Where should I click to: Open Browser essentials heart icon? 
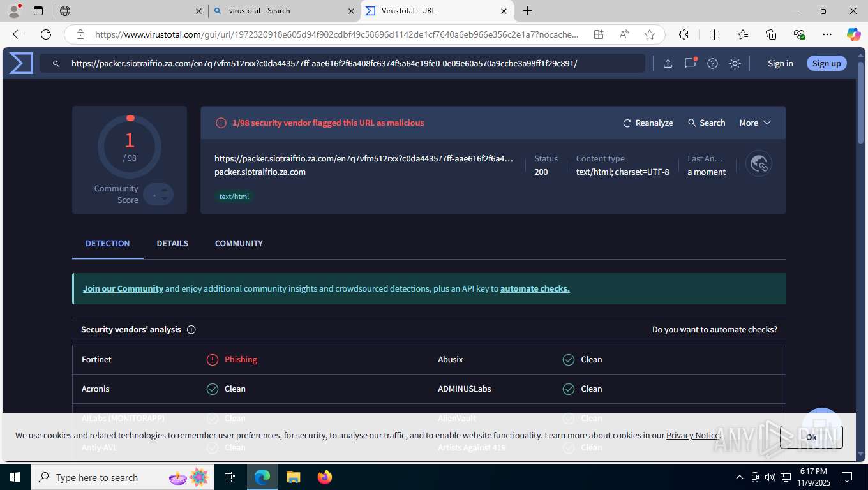pos(799,34)
